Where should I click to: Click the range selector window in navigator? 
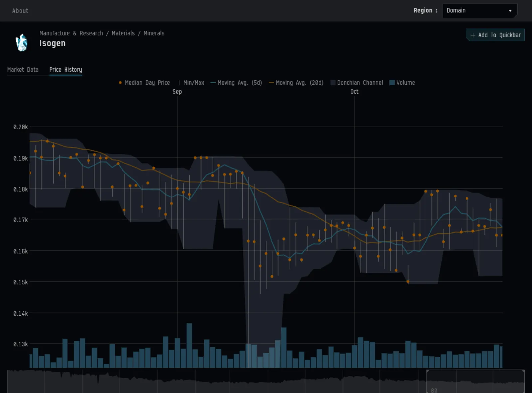[475, 381]
